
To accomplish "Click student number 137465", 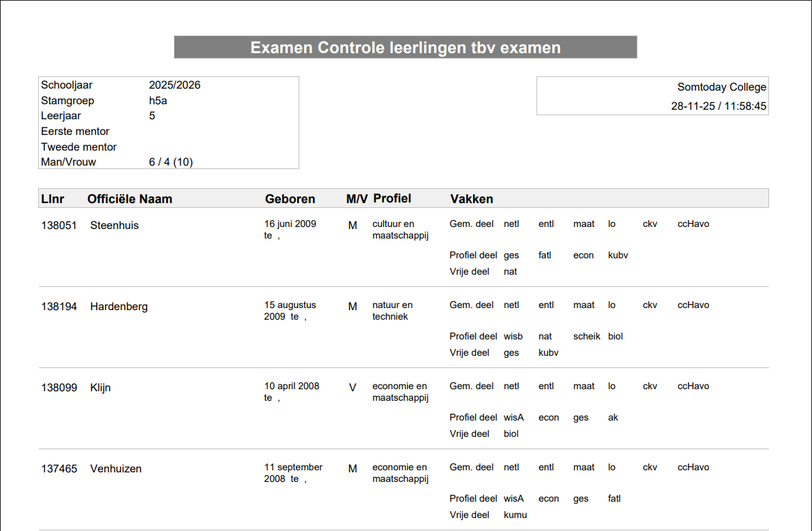I will point(59,469).
